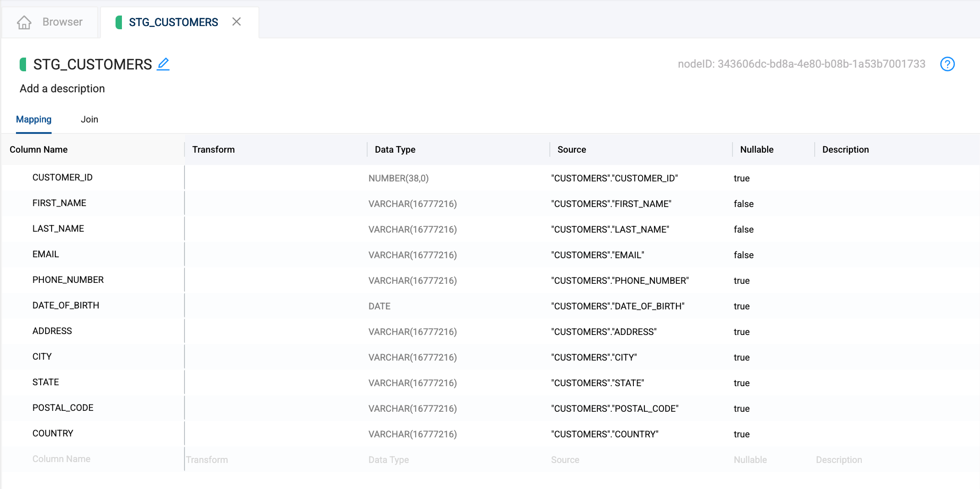Click the green node icon in tab
The width and height of the screenshot is (980, 489).
(119, 22)
